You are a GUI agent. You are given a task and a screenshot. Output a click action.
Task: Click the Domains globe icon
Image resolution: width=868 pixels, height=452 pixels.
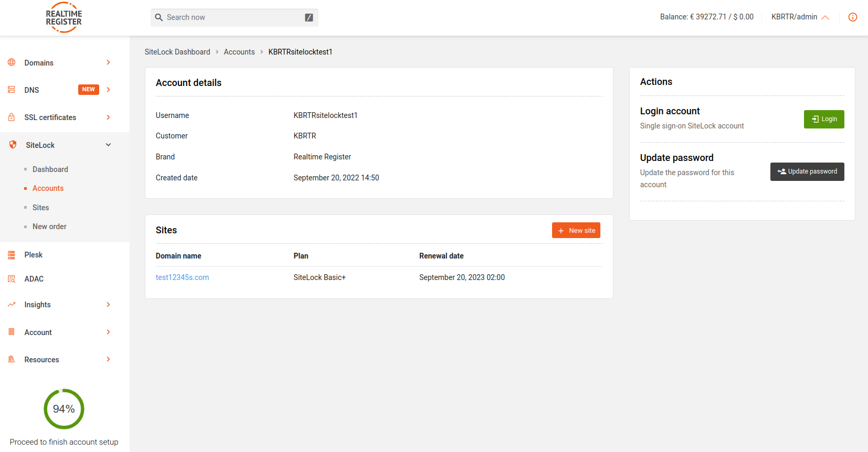point(12,62)
